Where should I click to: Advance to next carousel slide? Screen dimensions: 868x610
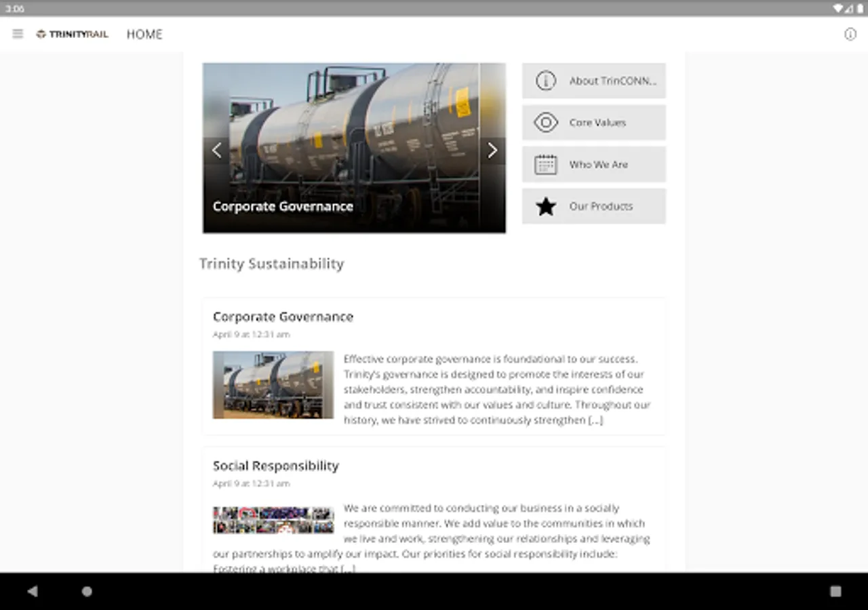[x=492, y=150]
